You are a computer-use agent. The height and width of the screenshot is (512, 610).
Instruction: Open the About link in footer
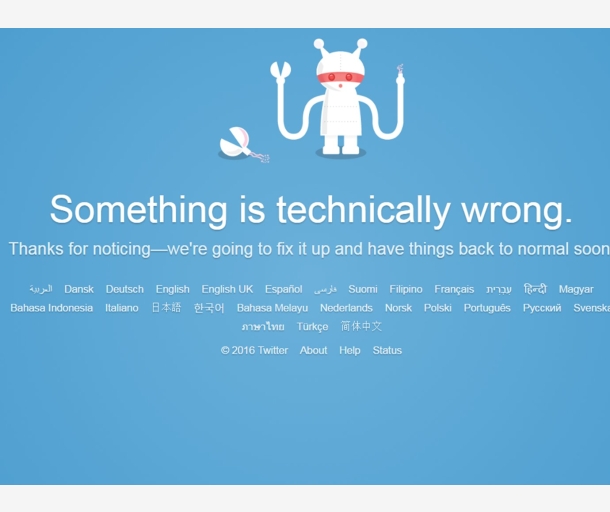313,351
